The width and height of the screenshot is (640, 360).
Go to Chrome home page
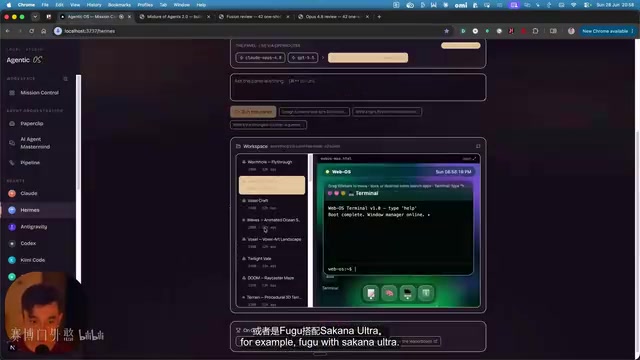coord(44,31)
